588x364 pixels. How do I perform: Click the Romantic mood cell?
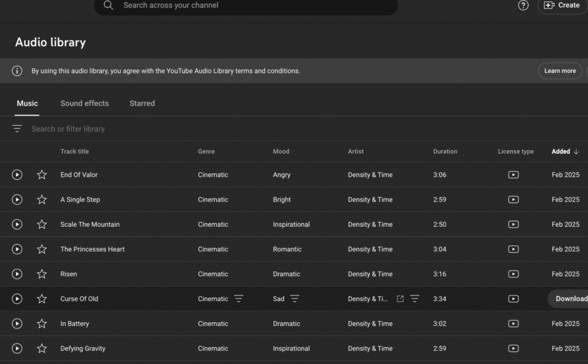pyautogui.click(x=287, y=249)
